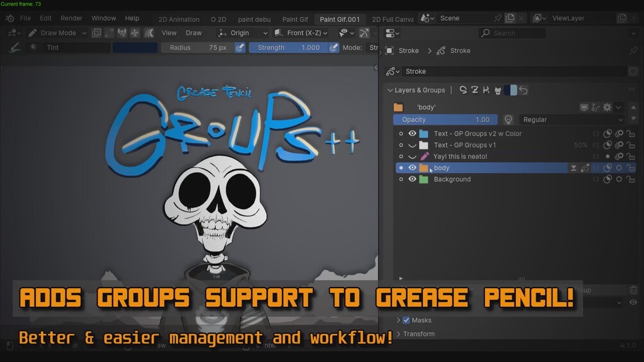Toggle the lightbulb use-lights button
Viewport: 644px width, 362px height.
coord(508,119)
